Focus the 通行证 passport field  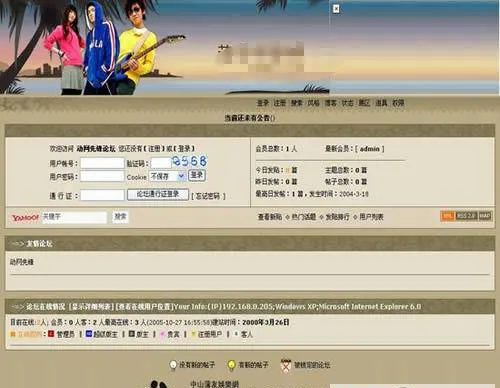(x=102, y=195)
